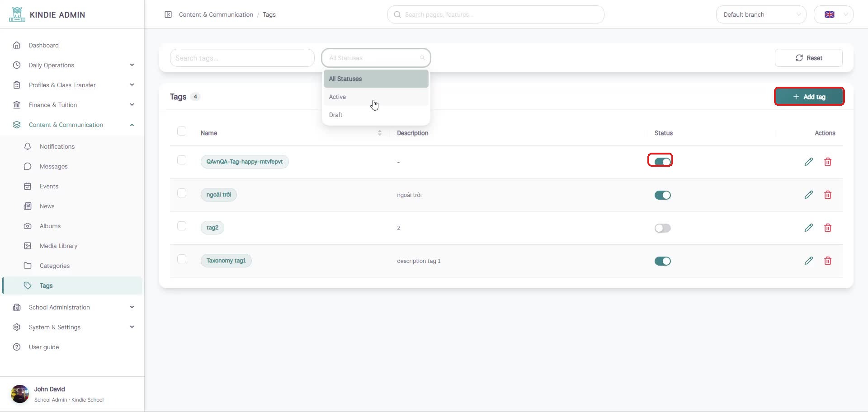The image size is (868, 412).
Task: Click the Kindie Admin owl logo
Action: click(x=17, y=14)
